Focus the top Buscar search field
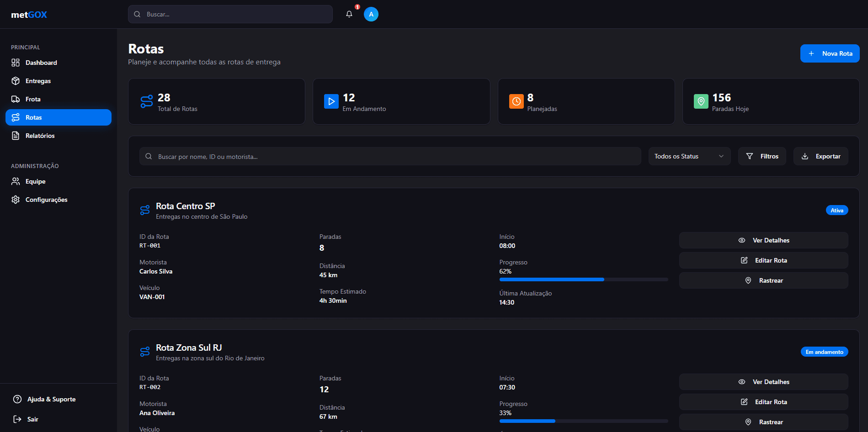Image resolution: width=868 pixels, height=432 pixels. 230,14
